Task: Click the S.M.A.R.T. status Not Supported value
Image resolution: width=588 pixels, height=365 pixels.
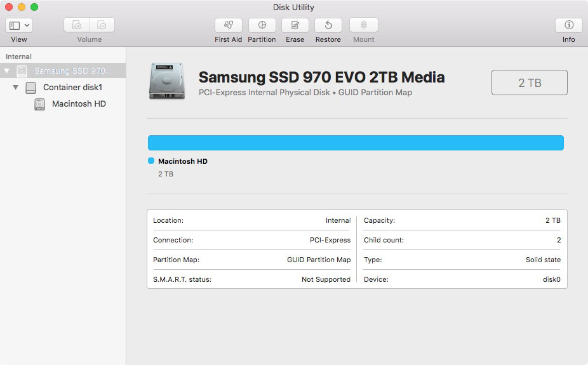Action: coord(326,279)
